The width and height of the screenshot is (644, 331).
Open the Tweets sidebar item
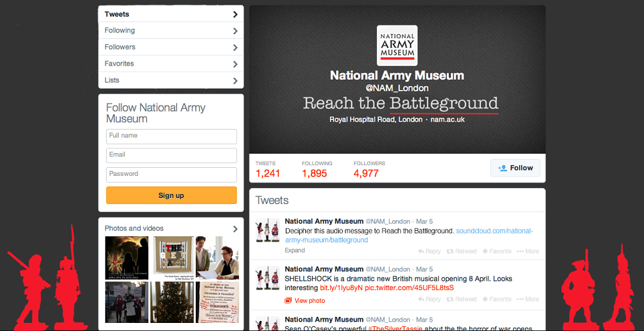pos(171,14)
